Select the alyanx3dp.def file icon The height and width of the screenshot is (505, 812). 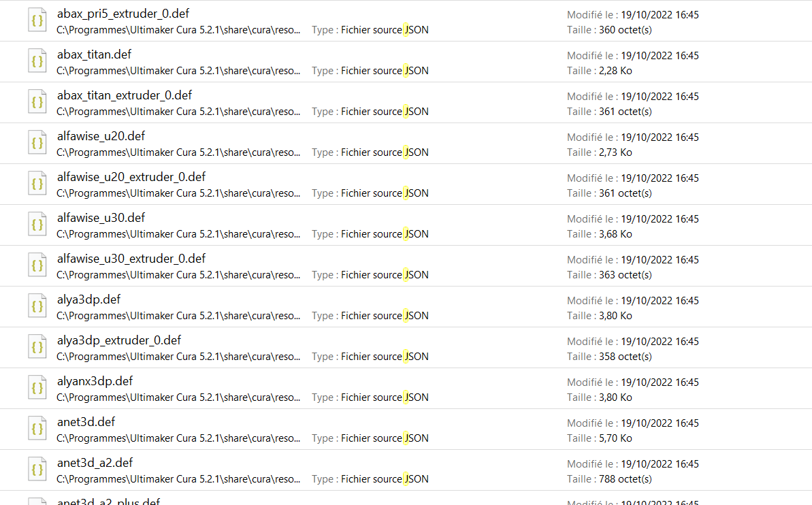(37, 388)
